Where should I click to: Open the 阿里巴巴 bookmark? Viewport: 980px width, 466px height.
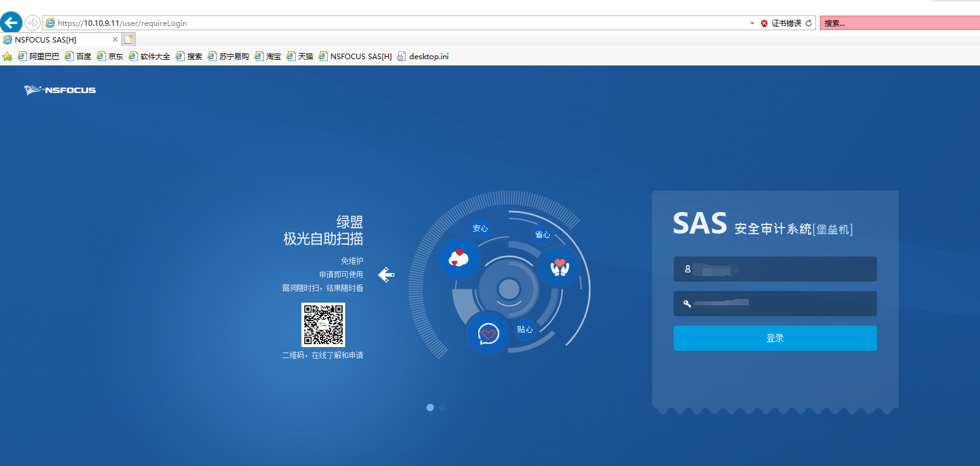(x=39, y=56)
